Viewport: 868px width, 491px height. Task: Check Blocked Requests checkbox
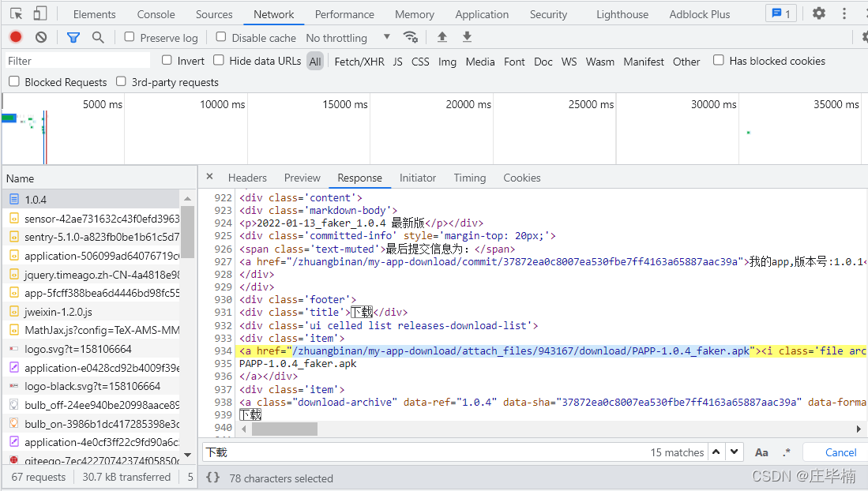pos(14,81)
